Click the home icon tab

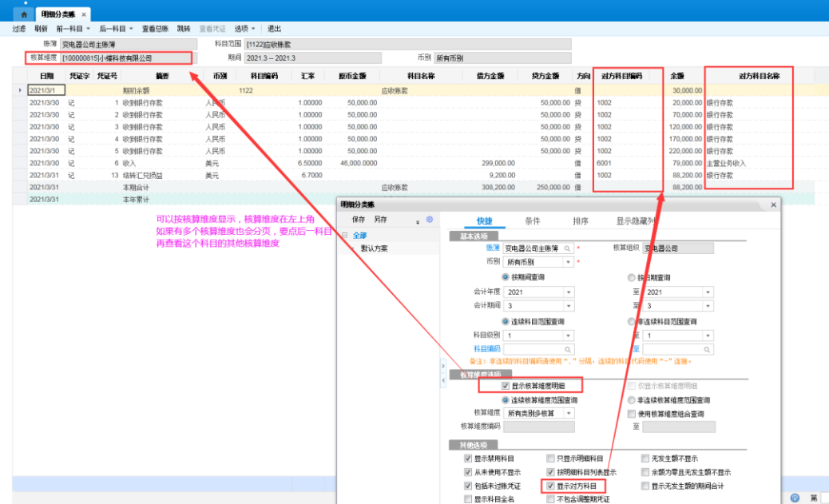25,14
